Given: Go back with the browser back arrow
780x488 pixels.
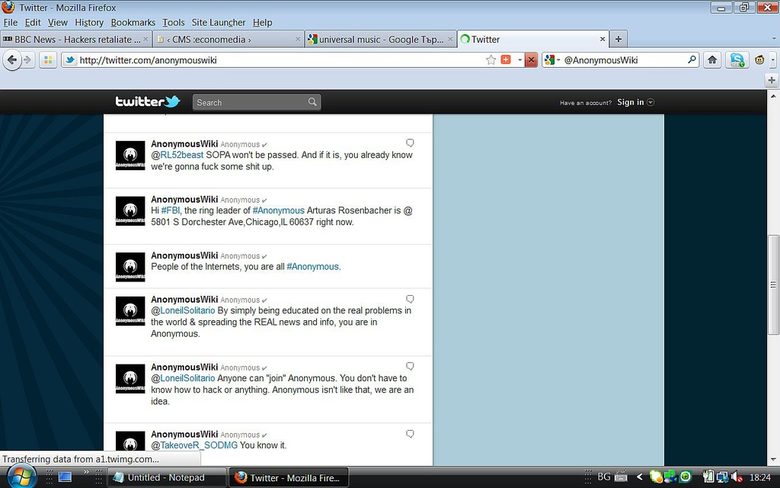Looking at the screenshot, I should [x=12, y=60].
